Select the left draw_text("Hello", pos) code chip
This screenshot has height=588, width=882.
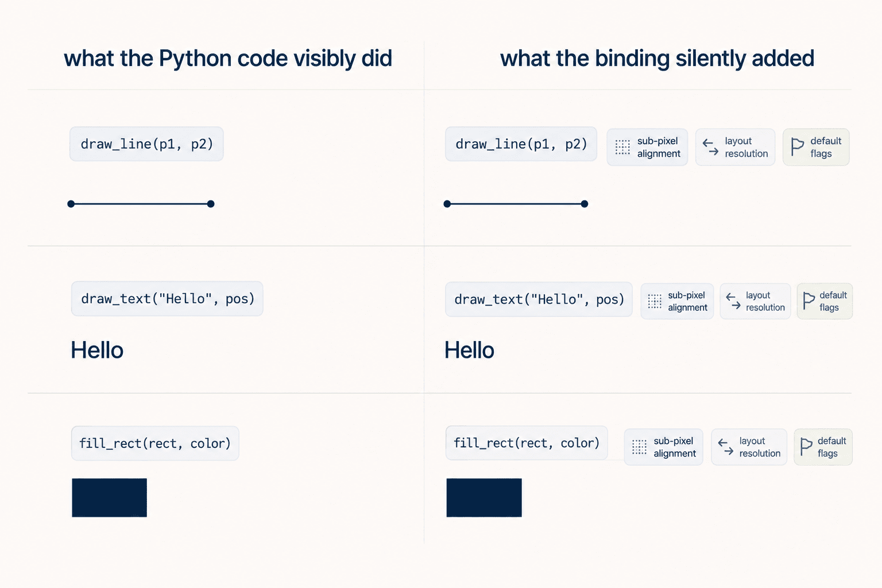pos(167,299)
